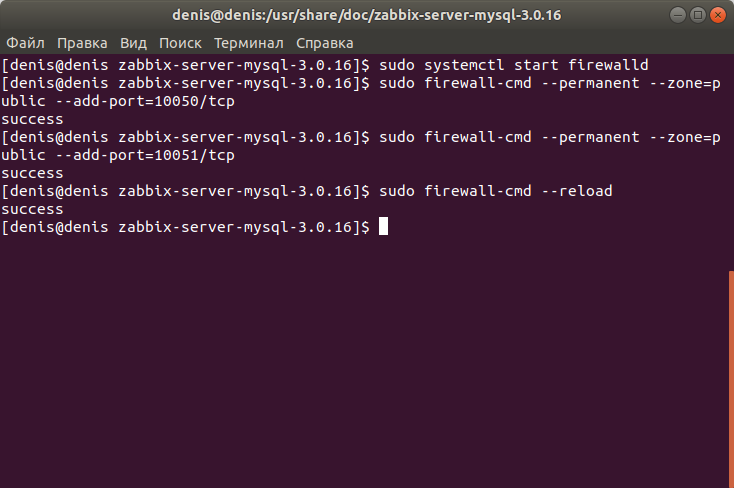Open the Справка menu
The height and width of the screenshot is (488, 734).
pyautogui.click(x=324, y=43)
